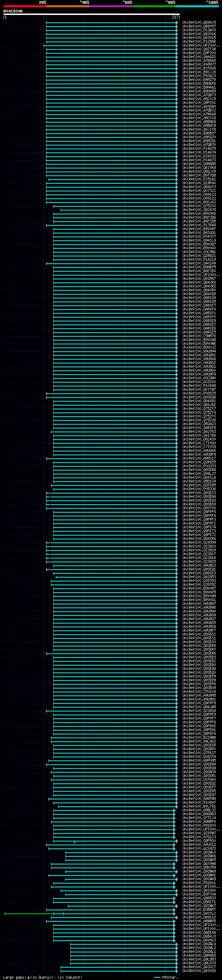Image resolution: width=222 pixels, height=980 pixels.
Task: Select the UniRef100_Q4JIY8 label
Action: pyautogui.click(x=199, y=129)
